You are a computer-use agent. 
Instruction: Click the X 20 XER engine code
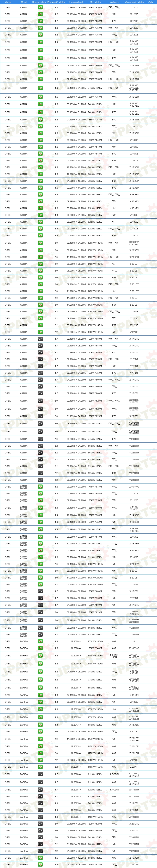tap(134, 257)
